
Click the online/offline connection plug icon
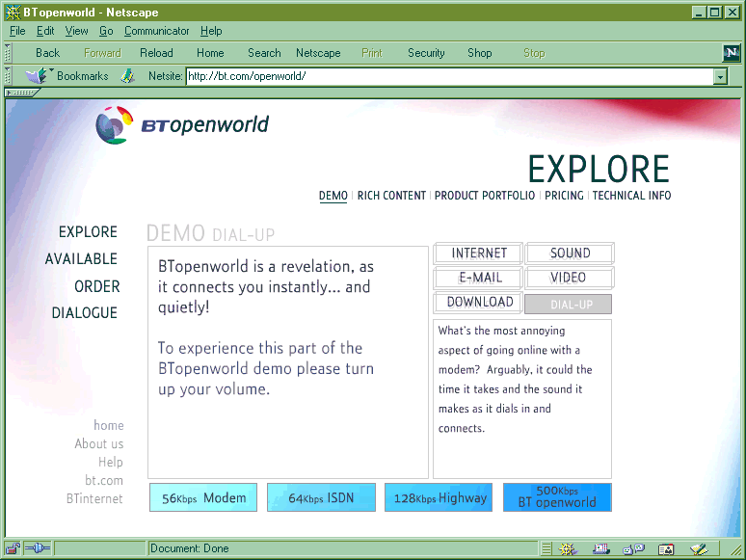pyautogui.click(x=38, y=548)
